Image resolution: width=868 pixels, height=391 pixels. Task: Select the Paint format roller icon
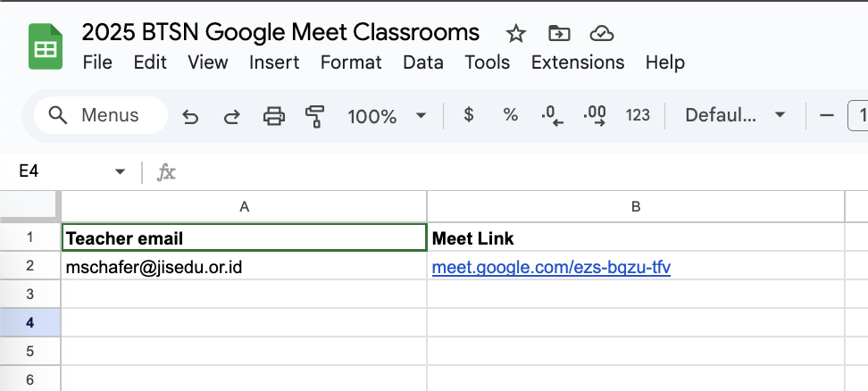tap(314, 116)
